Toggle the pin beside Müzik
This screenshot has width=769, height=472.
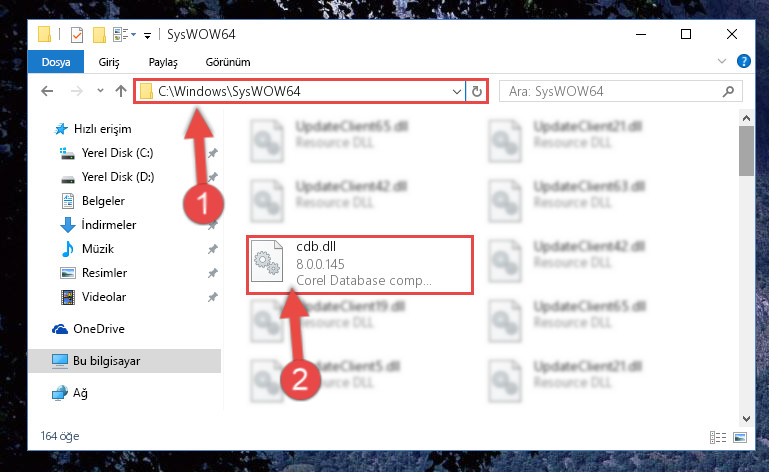point(212,249)
